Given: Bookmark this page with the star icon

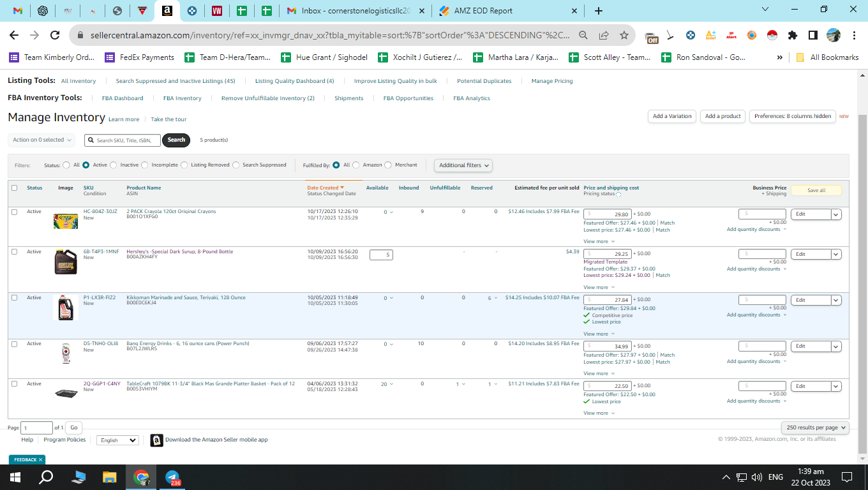Looking at the screenshot, I should 624,35.
